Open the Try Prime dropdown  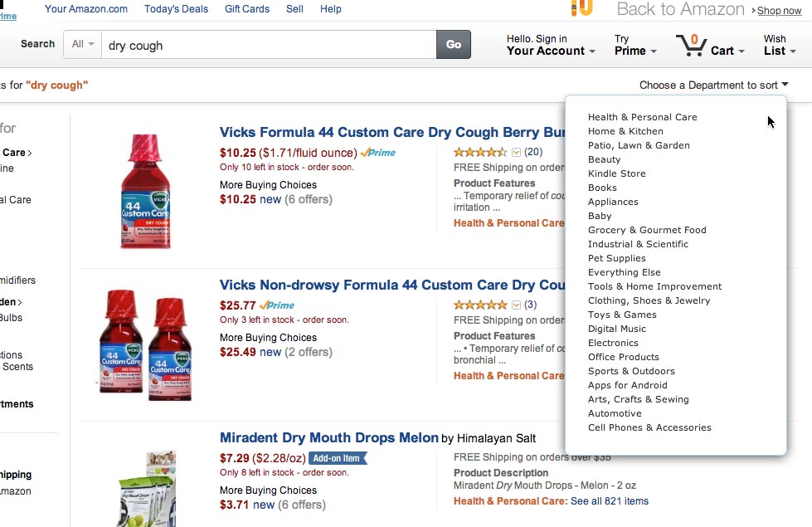[x=635, y=51]
